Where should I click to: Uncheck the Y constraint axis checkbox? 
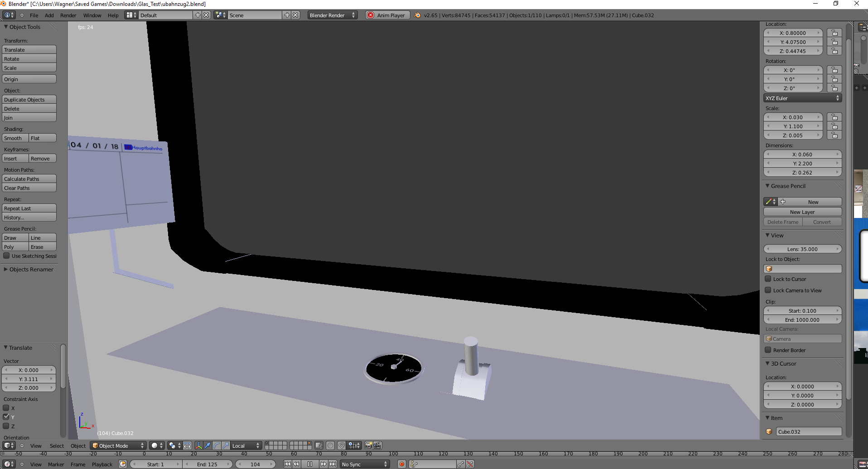point(6,417)
